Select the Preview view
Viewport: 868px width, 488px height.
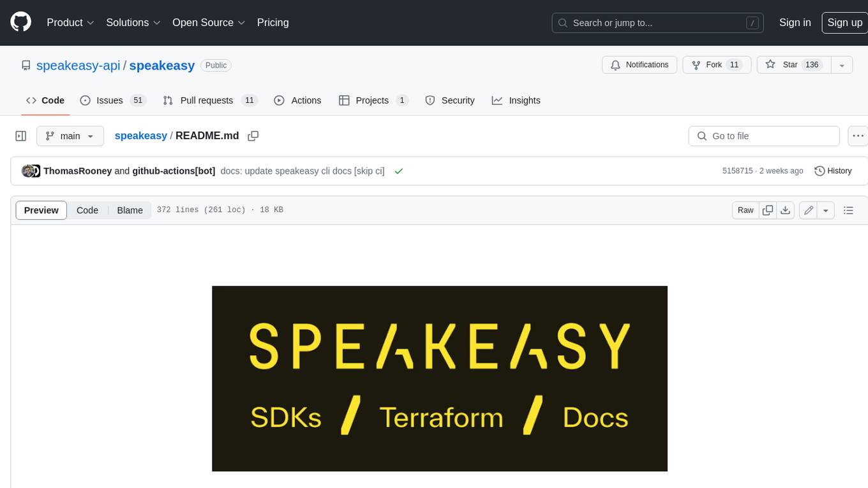click(x=41, y=210)
